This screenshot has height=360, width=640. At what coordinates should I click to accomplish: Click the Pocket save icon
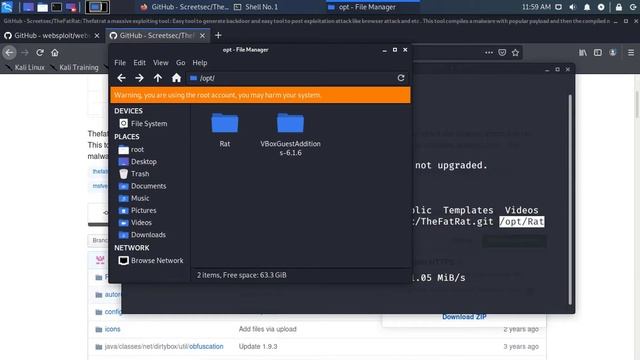point(502,53)
